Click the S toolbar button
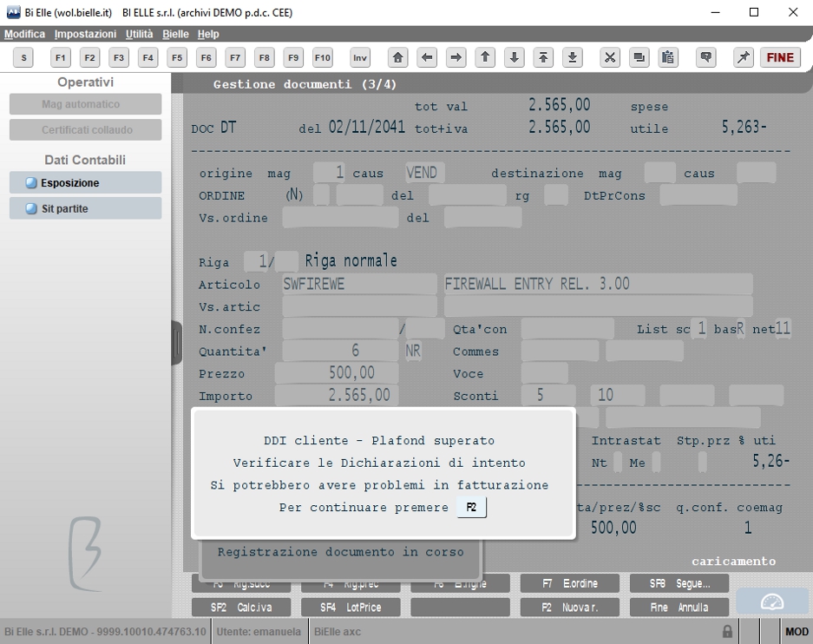 tap(23, 57)
